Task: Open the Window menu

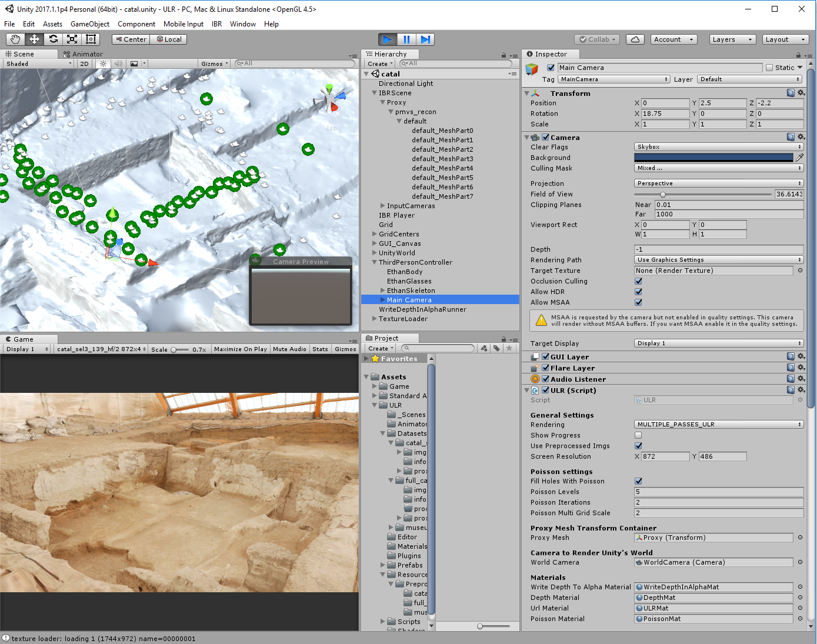Action: pyautogui.click(x=243, y=24)
